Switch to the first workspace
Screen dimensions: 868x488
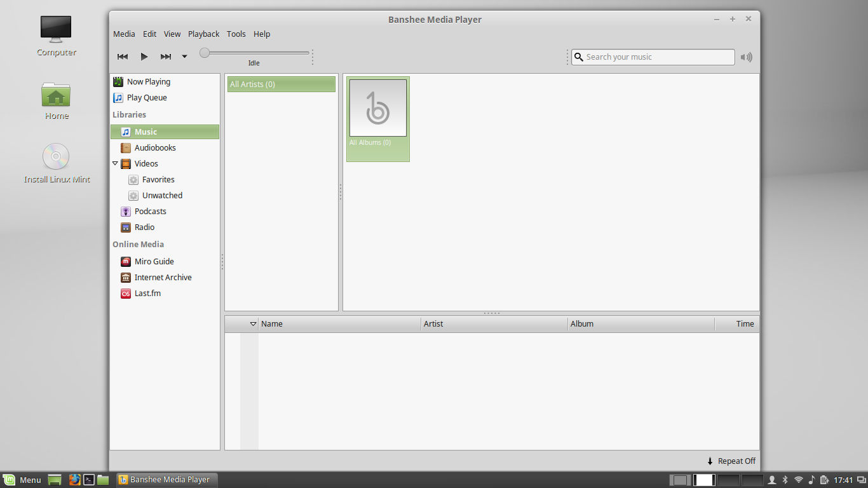[x=680, y=480]
